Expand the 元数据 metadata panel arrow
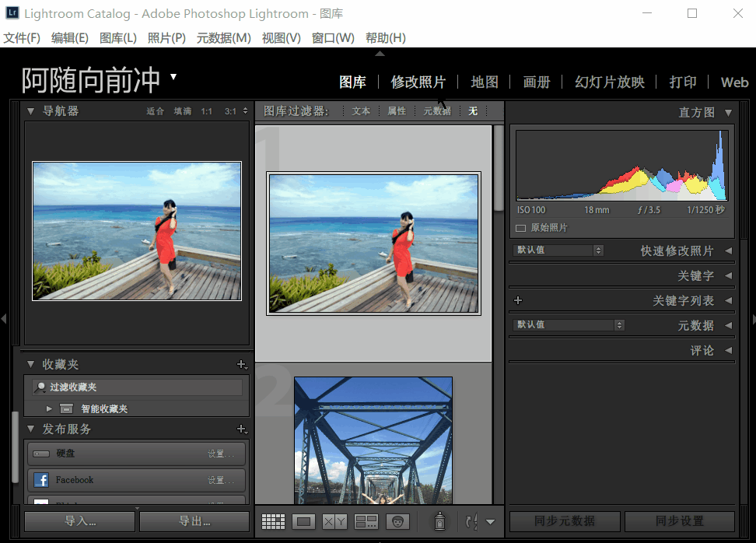Viewport: 756px width, 543px height. (729, 325)
